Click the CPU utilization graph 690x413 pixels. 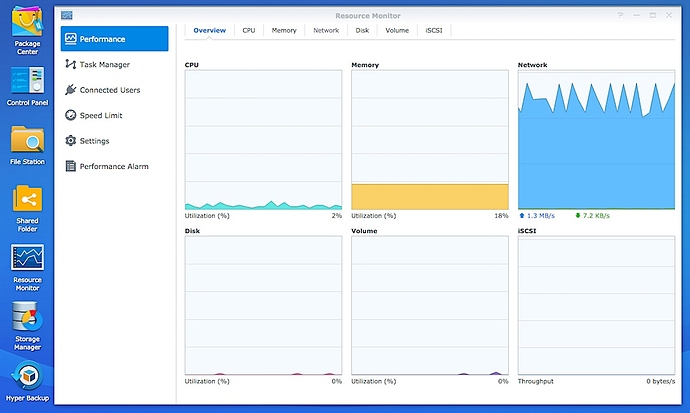tap(263, 140)
